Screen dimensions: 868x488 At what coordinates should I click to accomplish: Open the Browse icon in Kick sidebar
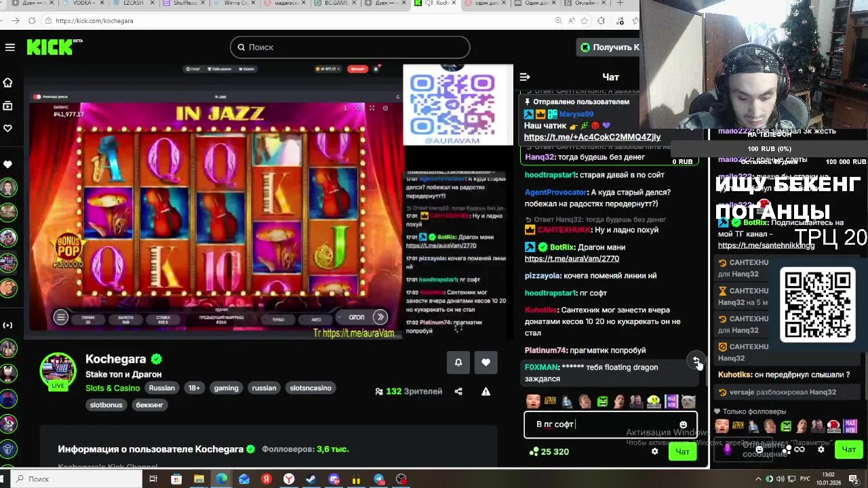(8, 106)
